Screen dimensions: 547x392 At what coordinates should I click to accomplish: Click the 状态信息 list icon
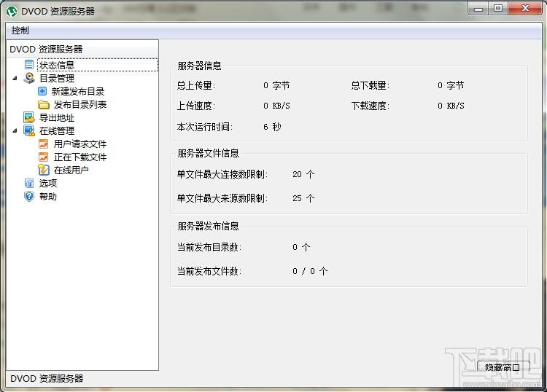point(29,65)
